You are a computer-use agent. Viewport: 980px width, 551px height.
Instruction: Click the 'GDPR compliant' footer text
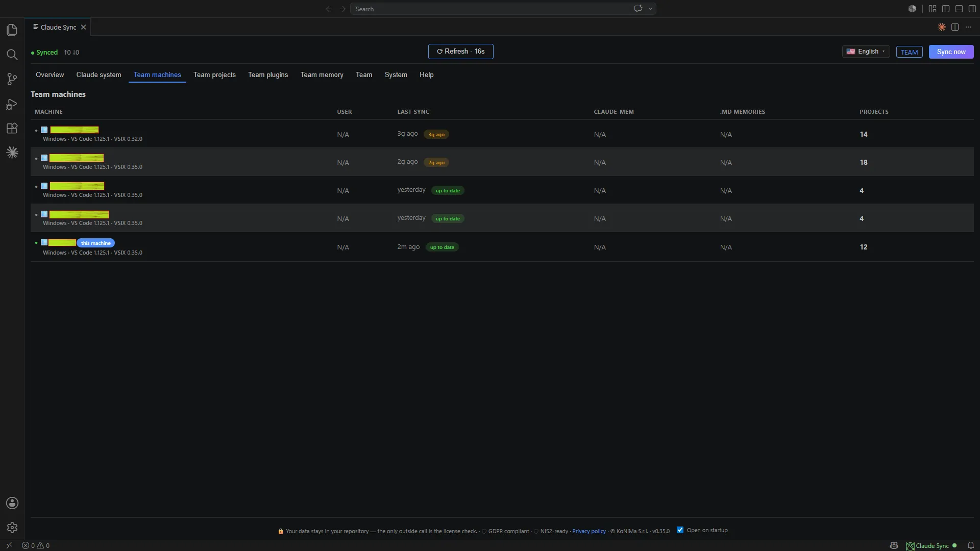coord(508,531)
